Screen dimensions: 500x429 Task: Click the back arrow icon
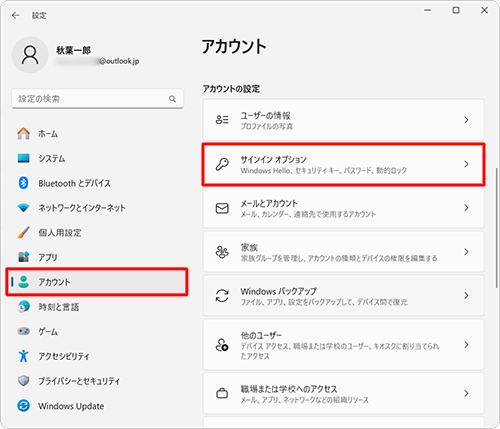pos(15,15)
